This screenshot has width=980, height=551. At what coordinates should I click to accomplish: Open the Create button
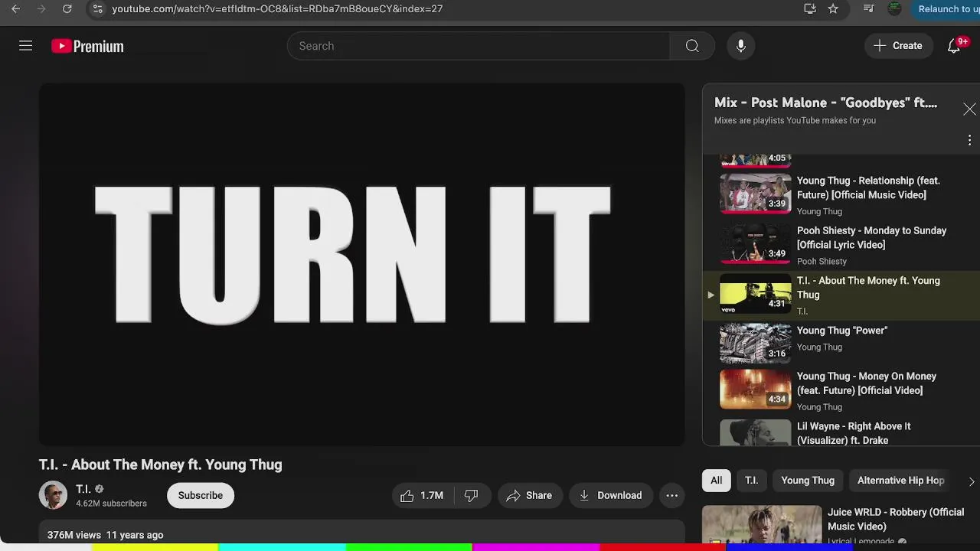[898, 46]
